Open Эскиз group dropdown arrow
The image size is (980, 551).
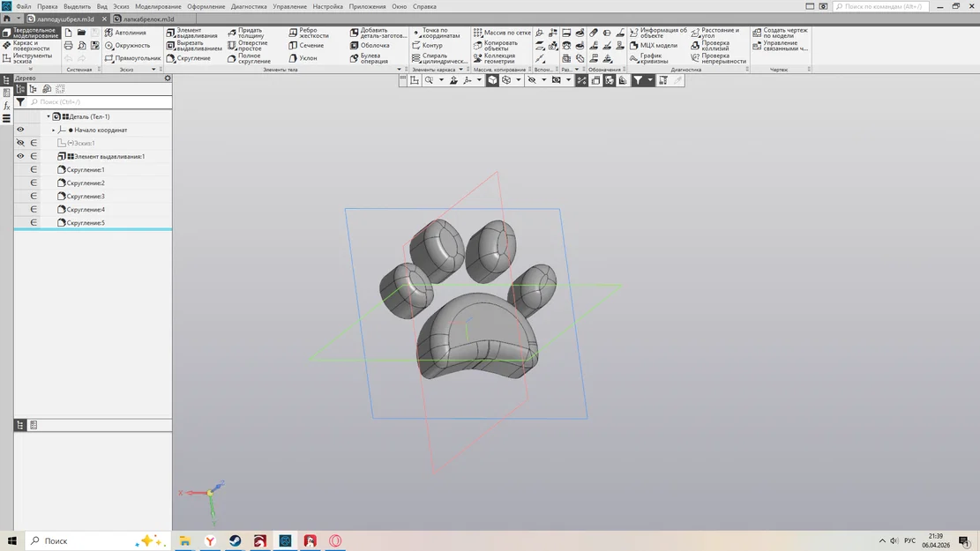click(153, 70)
